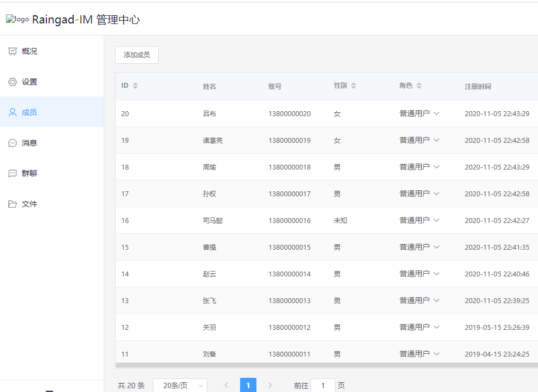The height and width of the screenshot is (392, 538).
Task: Click the 账号 column header
Action: click(275, 87)
